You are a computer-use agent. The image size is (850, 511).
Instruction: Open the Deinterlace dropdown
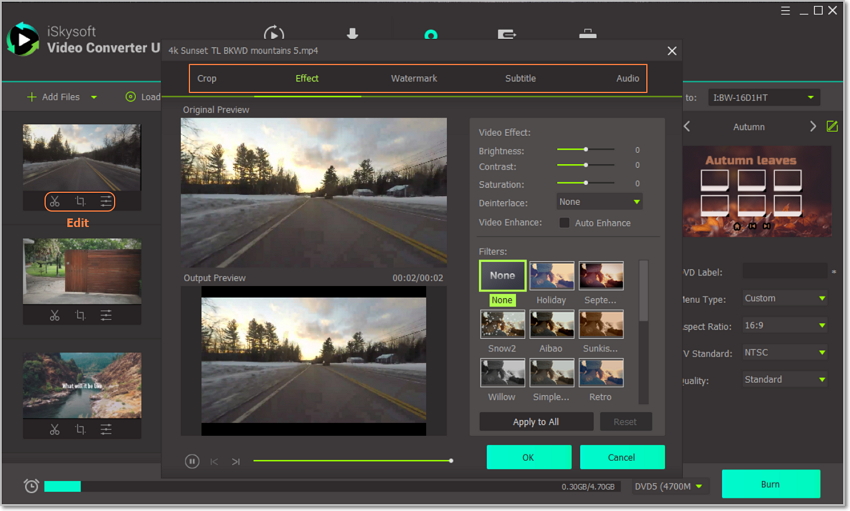click(x=599, y=202)
